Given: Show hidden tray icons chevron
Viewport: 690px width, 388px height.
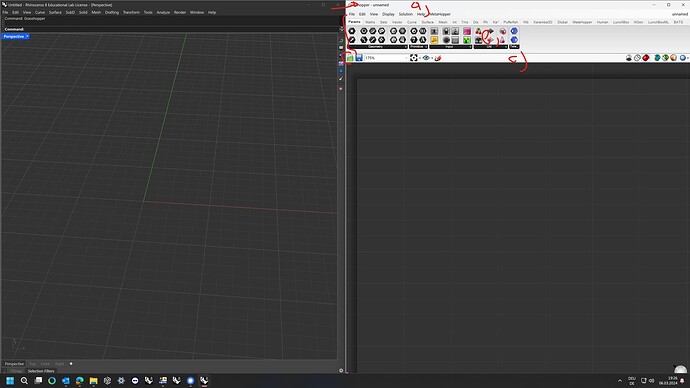Looking at the screenshot, I should tap(620, 381).
